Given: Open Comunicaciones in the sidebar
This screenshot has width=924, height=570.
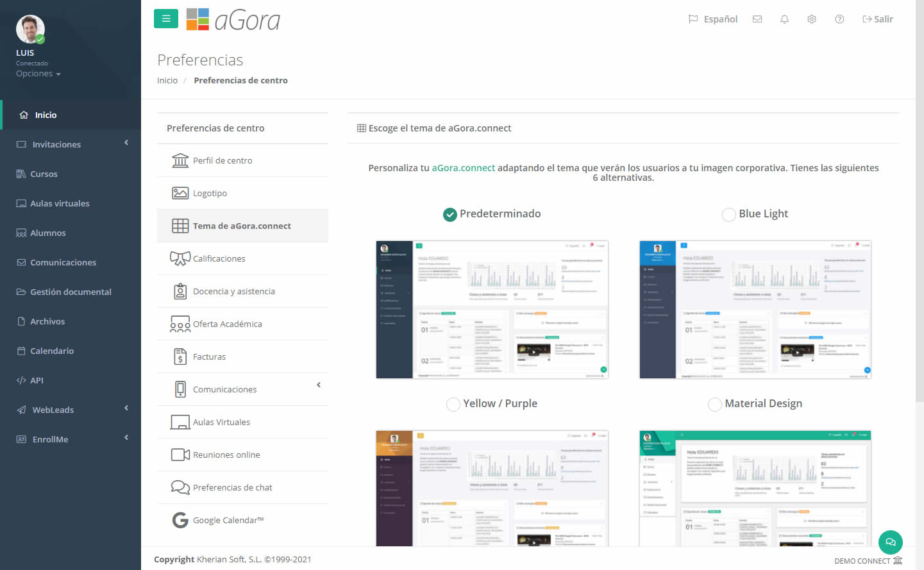Looking at the screenshot, I should coord(71,262).
